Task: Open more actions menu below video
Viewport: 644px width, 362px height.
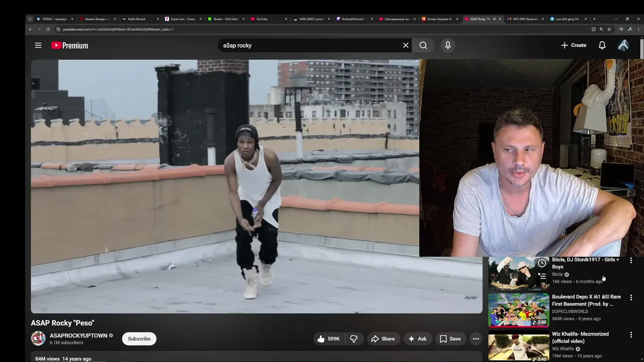Action: tap(476, 339)
